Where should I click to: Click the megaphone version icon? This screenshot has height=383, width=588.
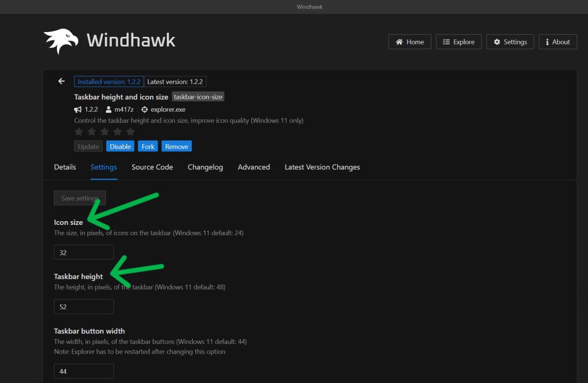pyautogui.click(x=78, y=110)
